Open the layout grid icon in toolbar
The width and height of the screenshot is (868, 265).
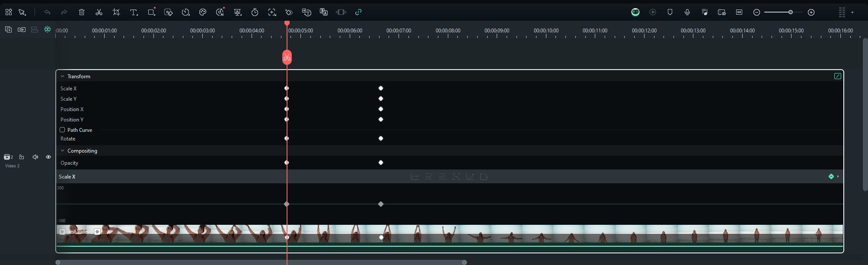coord(9,12)
